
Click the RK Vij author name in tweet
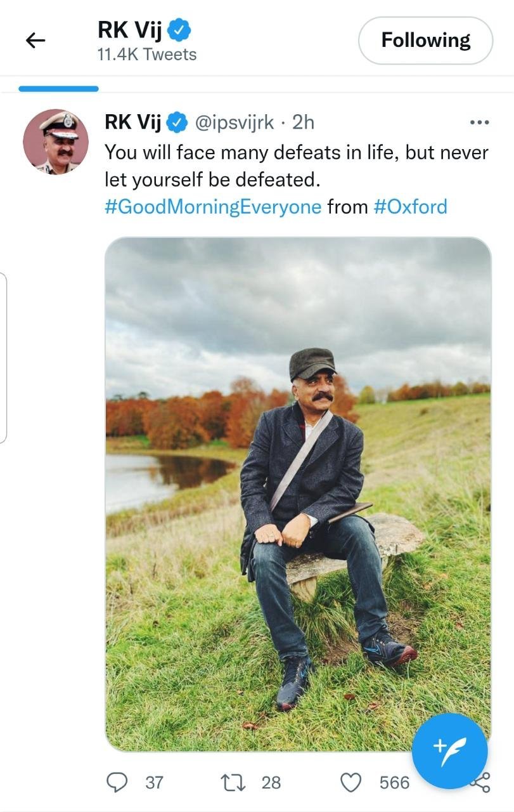[132, 122]
